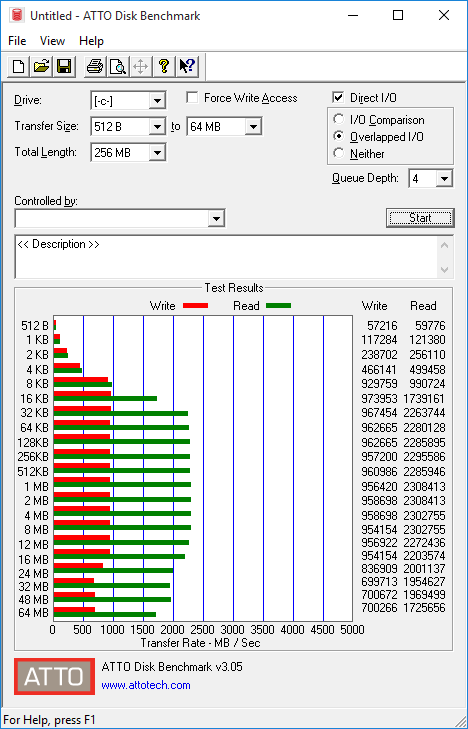Click the red Write legend swatch
The image size is (468, 729).
[195, 306]
